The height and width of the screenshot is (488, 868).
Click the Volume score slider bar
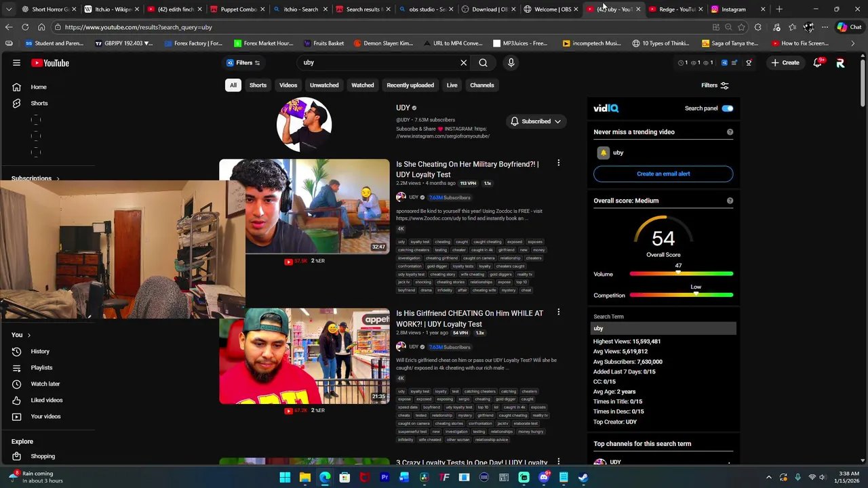click(681, 274)
